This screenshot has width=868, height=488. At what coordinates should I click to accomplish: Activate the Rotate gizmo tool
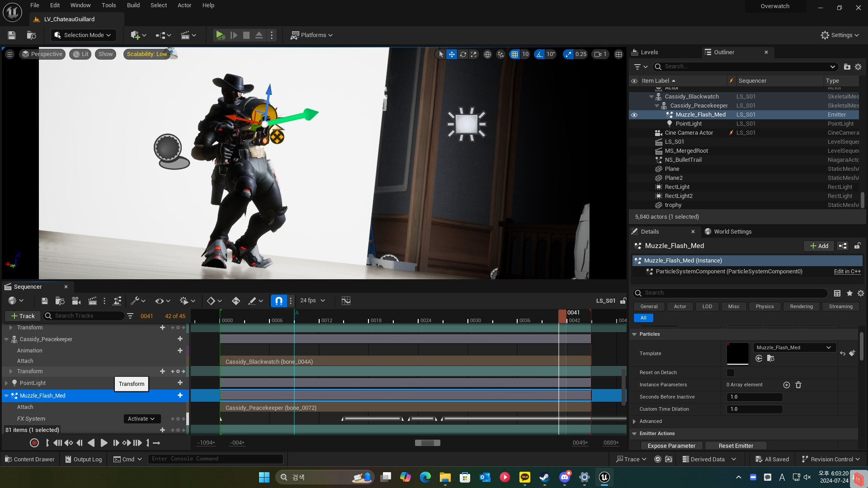tap(463, 54)
